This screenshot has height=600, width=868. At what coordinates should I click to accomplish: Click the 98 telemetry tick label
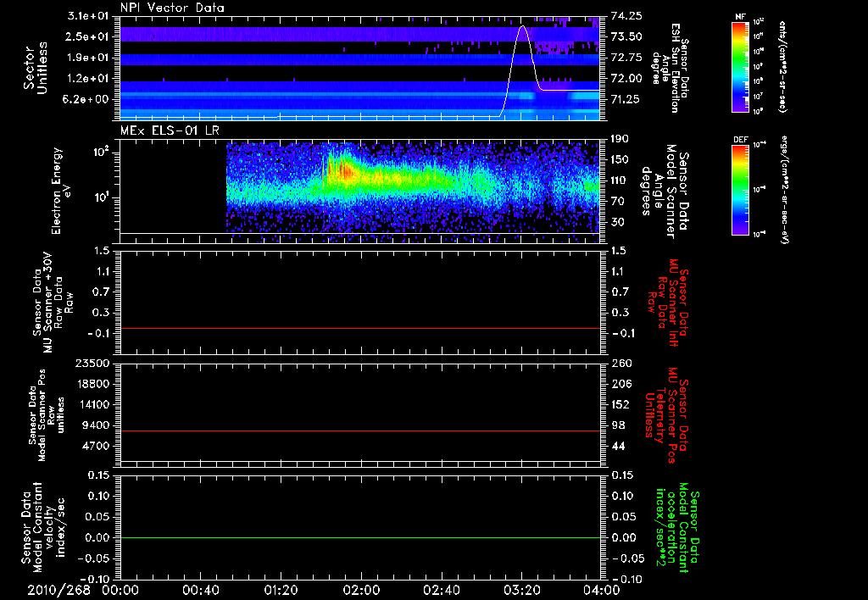pyautogui.click(x=618, y=425)
